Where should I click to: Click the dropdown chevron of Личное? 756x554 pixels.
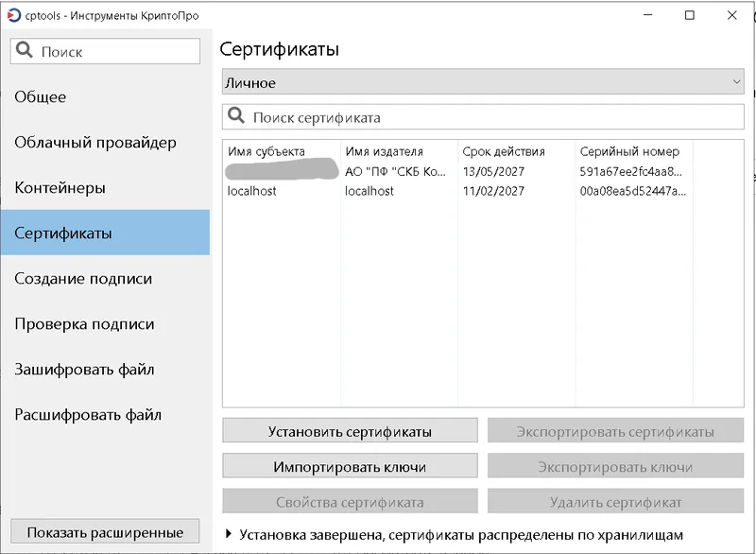[x=736, y=82]
